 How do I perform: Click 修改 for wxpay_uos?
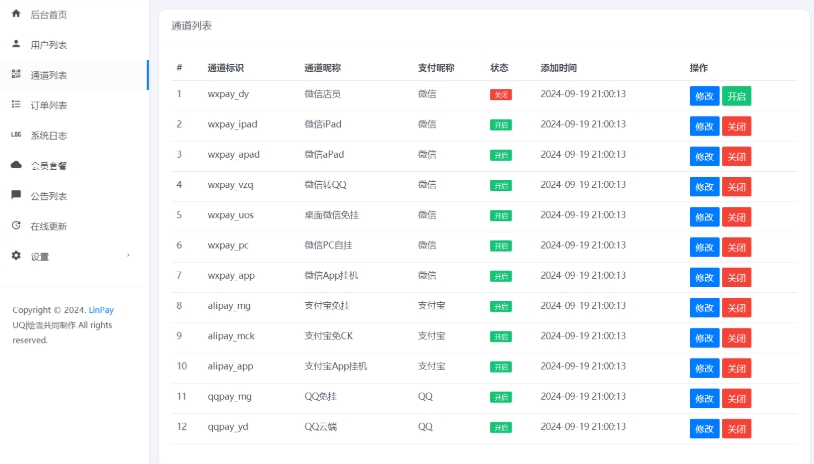704,217
